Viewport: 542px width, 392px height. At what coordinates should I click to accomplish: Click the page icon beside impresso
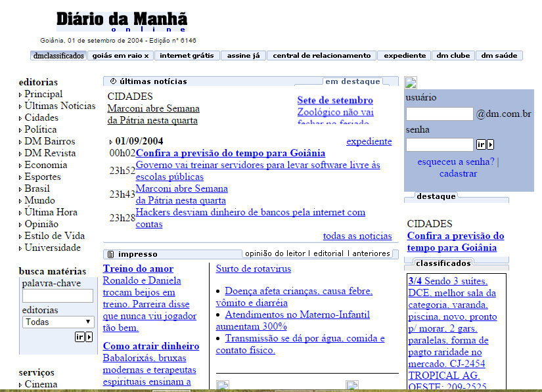(111, 254)
